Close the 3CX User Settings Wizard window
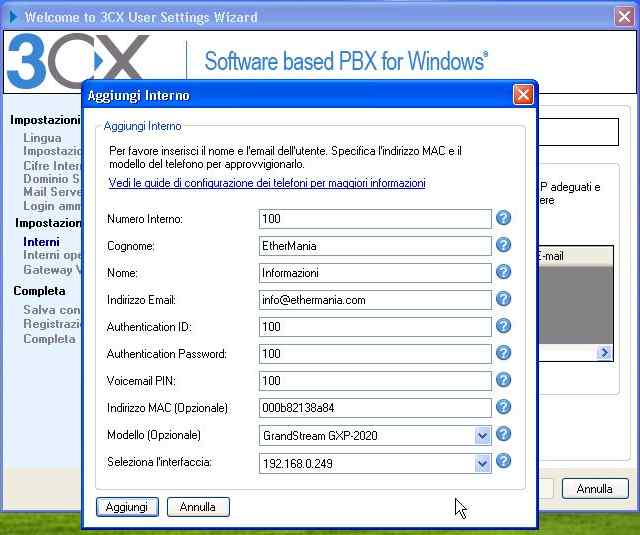 (x=624, y=17)
